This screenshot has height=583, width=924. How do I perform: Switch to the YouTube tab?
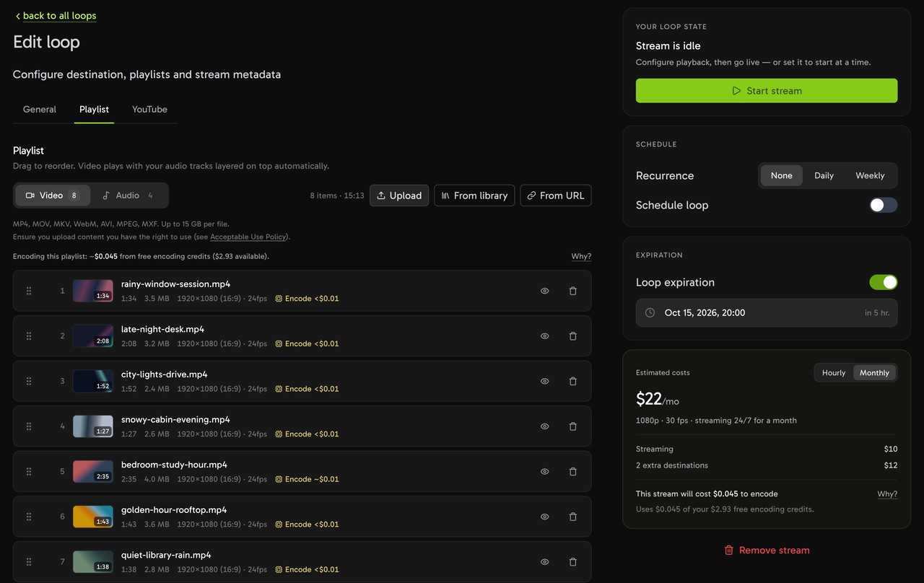click(149, 110)
